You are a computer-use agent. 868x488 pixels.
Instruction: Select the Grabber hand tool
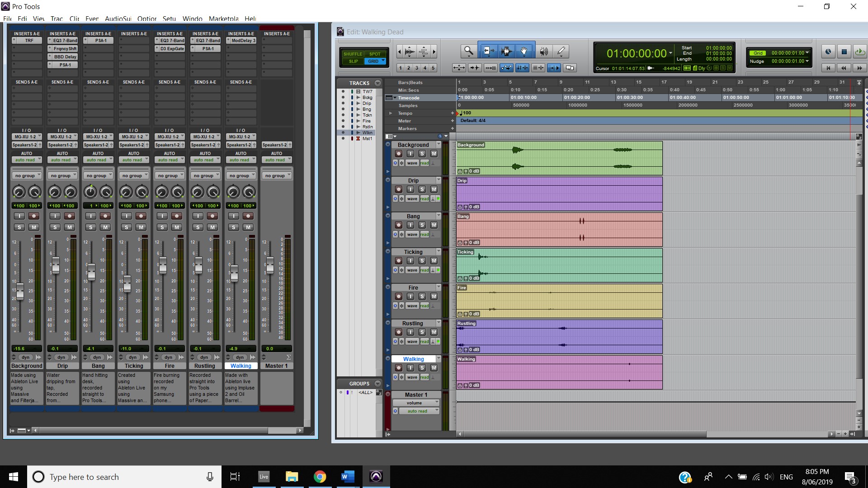pyautogui.click(x=524, y=51)
